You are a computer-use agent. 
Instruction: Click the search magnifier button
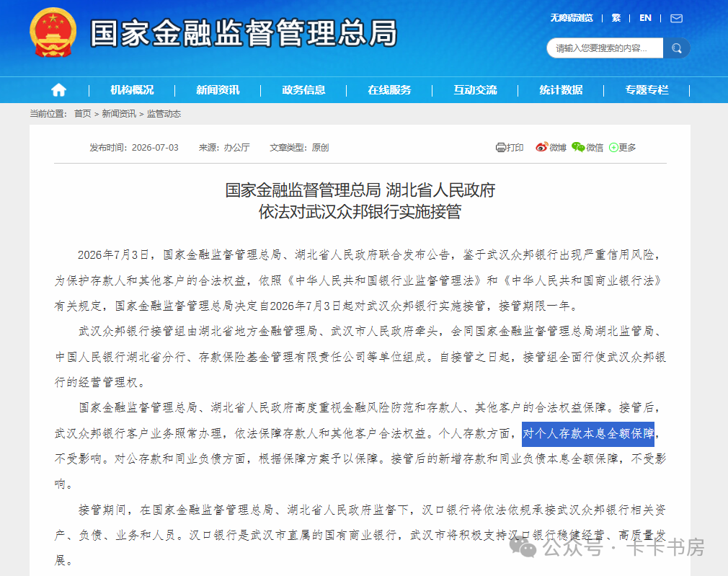pos(677,48)
